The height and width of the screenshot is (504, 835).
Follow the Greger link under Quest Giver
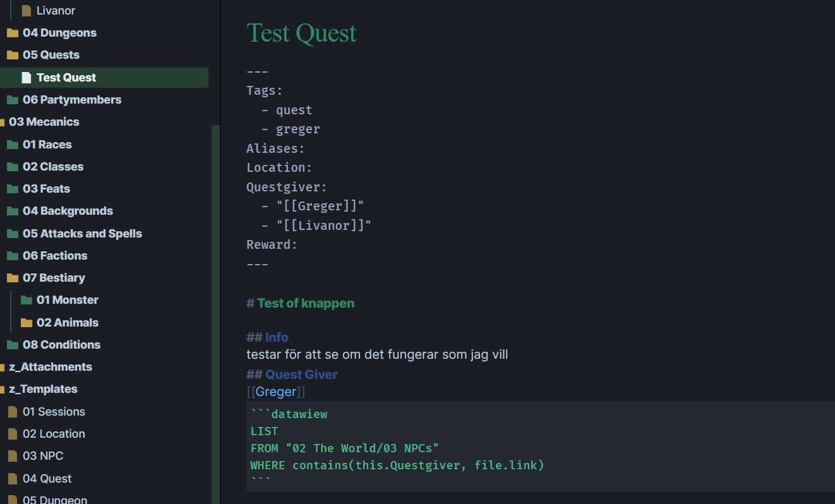(276, 392)
